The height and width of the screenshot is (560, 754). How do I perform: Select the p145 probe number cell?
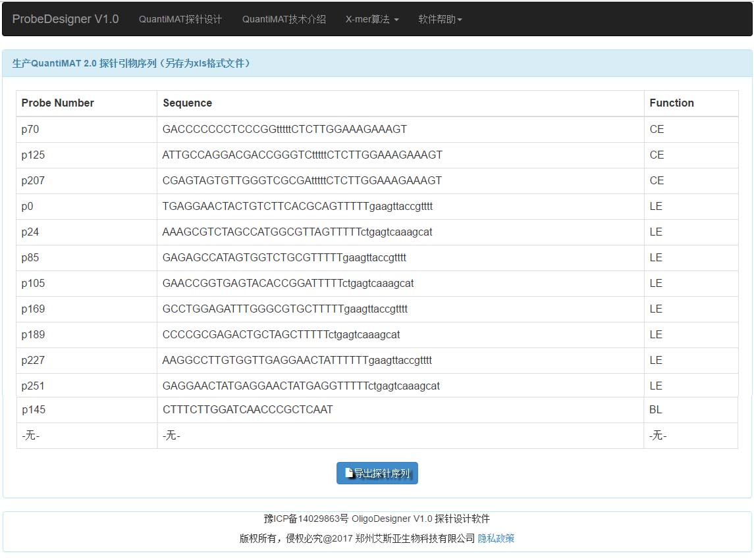pos(86,409)
